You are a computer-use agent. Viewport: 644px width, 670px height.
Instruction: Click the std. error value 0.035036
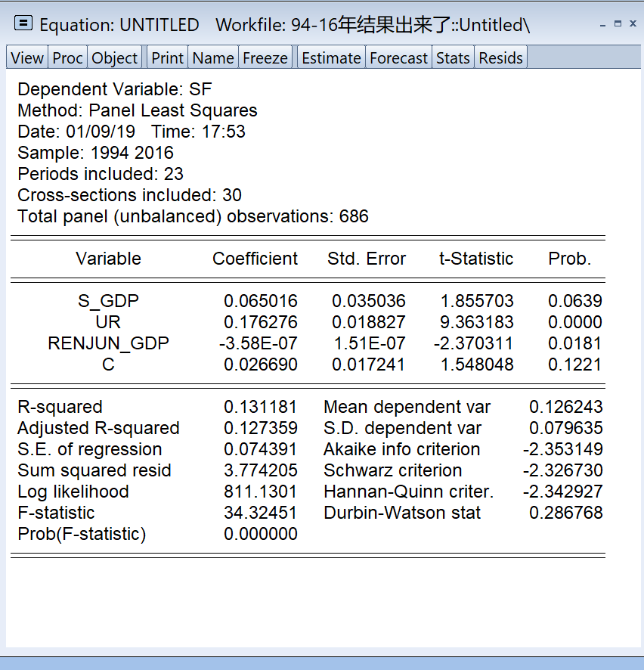(x=369, y=301)
